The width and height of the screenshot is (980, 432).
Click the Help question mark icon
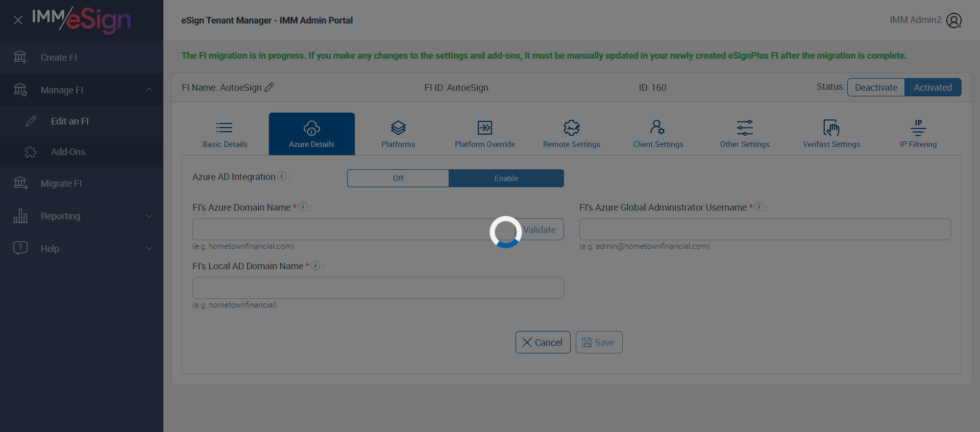click(x=20, y=248)
